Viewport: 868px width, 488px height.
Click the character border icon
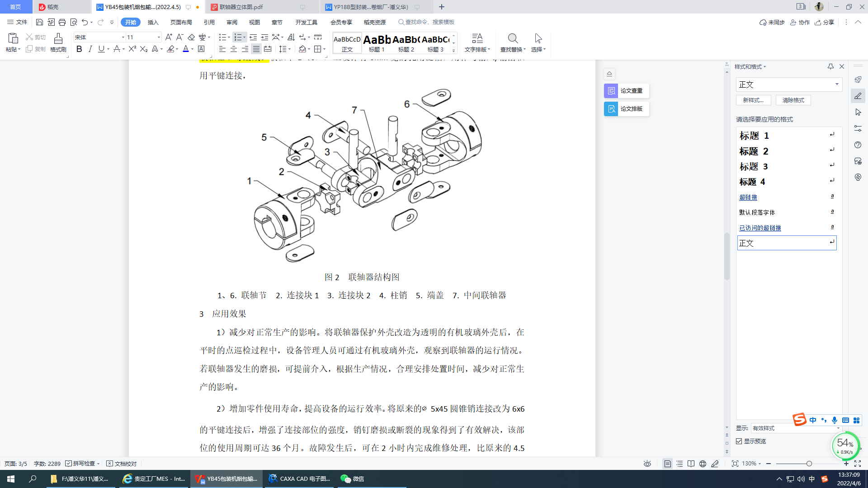tap(201, 49)
